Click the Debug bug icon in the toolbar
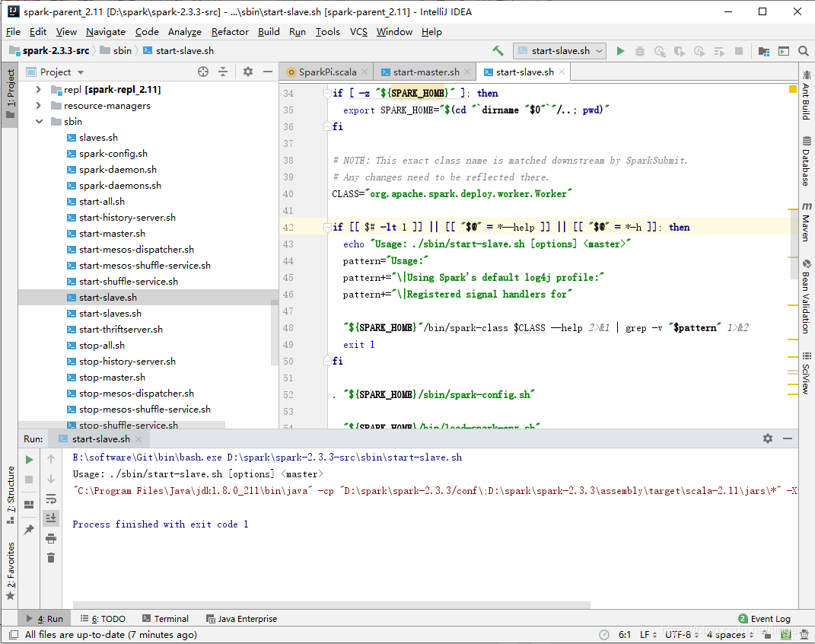The image size is (815, 644). tap(640, 51)
